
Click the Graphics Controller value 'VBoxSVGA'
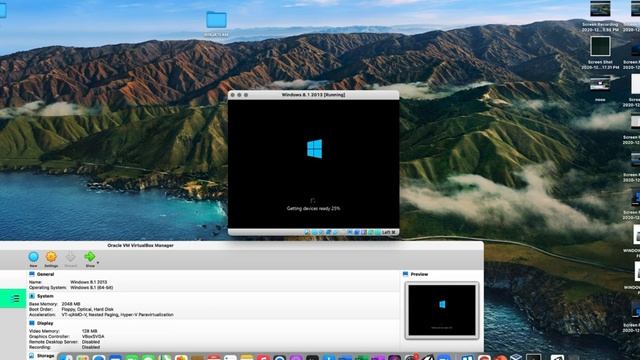coord(93,336)
